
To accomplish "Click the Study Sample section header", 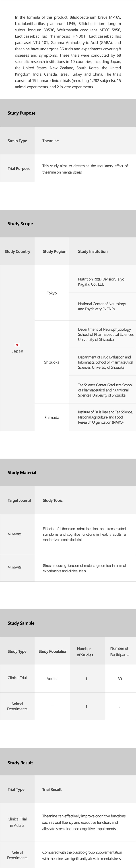I will pyautogui.click(x=21, y=623).
